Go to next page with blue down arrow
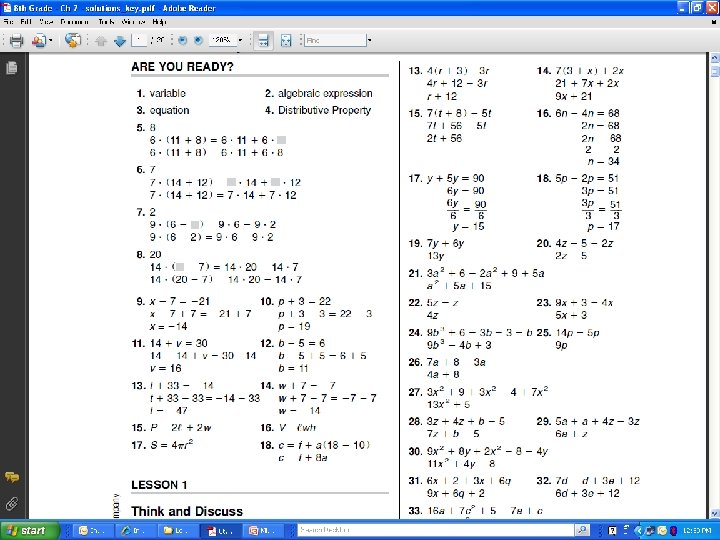Image resolution: width=720 pixels, height=540 pixels. (120, 41)
